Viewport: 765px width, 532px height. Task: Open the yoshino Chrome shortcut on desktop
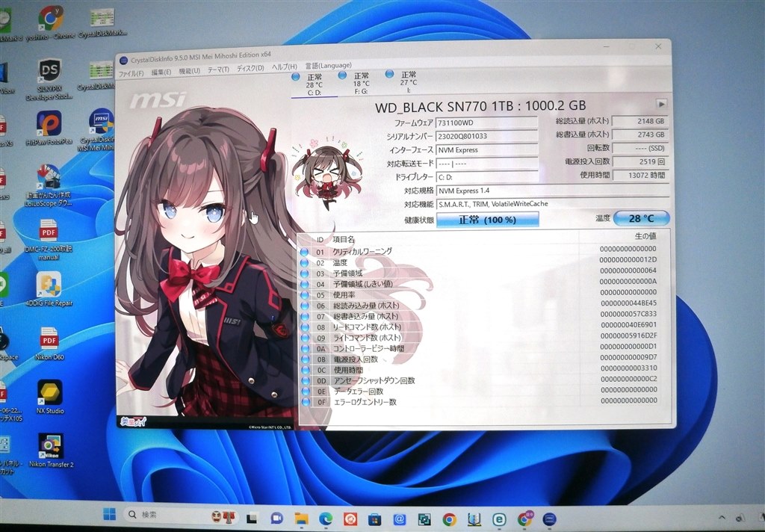(x=51, y=23)
